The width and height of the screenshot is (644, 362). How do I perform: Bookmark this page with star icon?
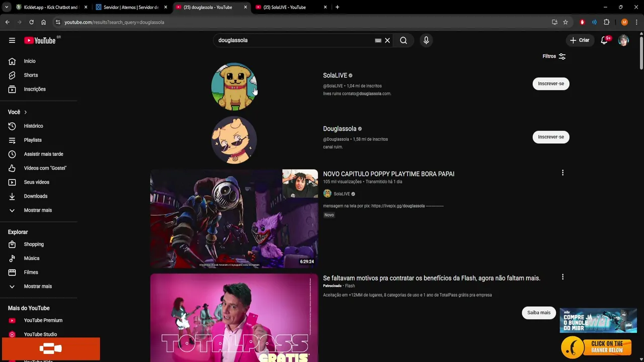point(566,22)
